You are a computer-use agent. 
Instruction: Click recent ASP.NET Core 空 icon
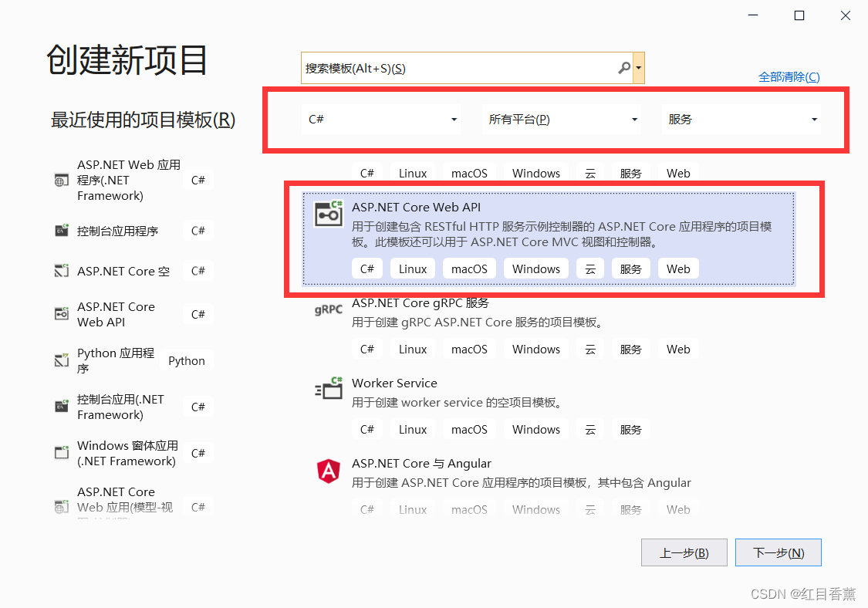62,270
